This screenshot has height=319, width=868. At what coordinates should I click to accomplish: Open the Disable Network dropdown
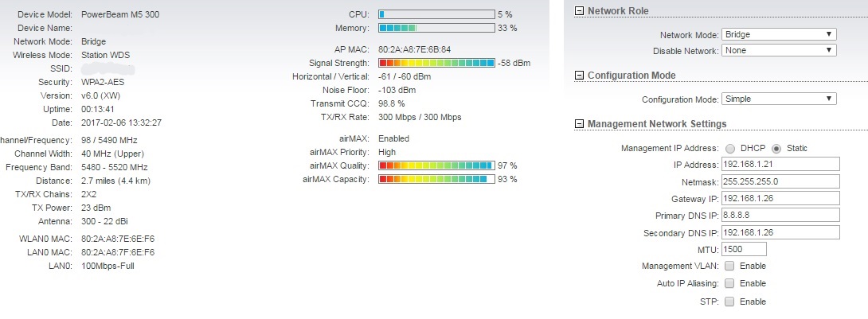point(779,50)
